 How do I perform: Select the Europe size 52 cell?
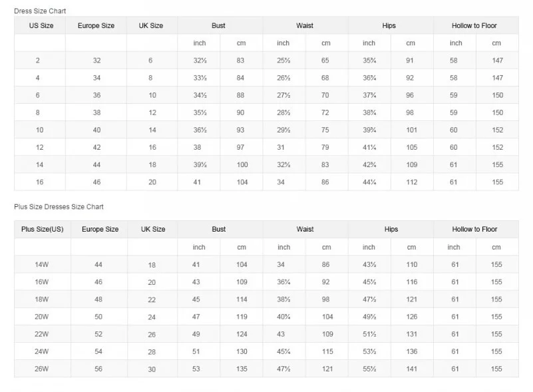tap(98, 334)
